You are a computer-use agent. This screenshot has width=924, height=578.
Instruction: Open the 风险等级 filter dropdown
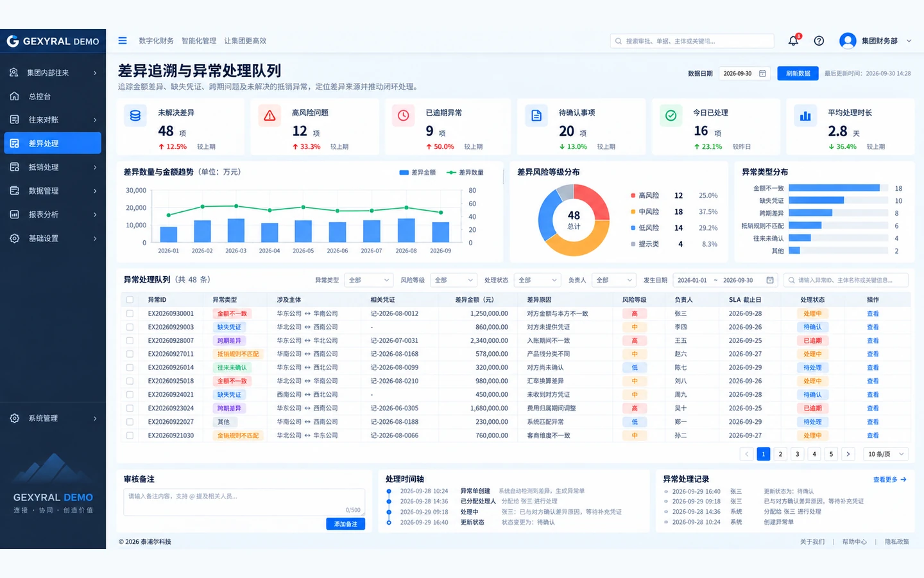point(454,280)
